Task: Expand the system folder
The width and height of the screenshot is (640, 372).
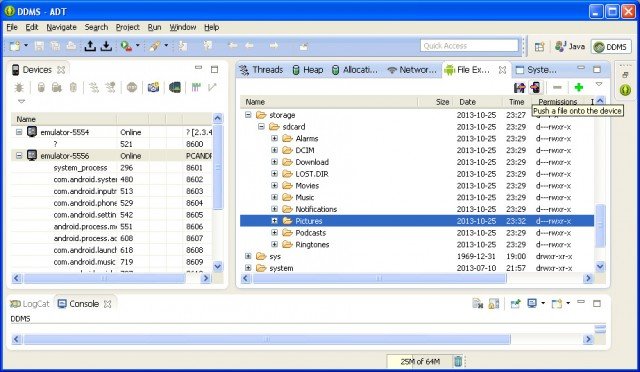Action: [x=248, y=268]
